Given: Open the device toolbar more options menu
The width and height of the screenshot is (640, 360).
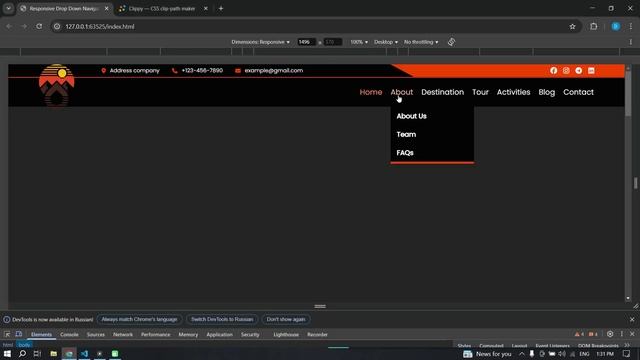Looking at the screenshot, I should tap(631, 42).
